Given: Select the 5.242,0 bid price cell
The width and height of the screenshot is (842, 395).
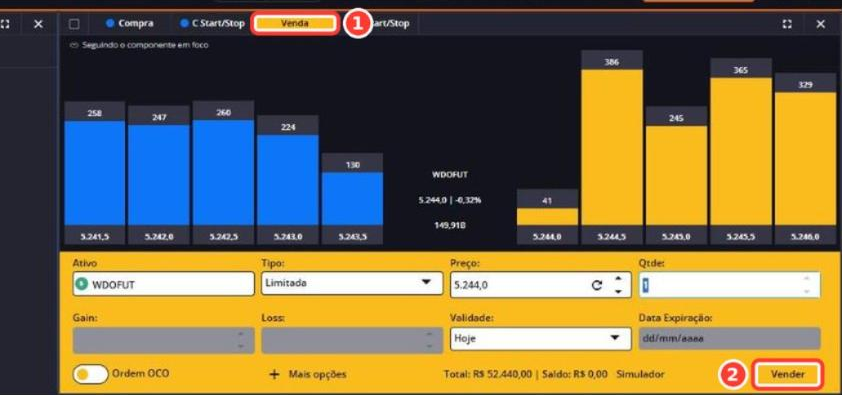Looking at the screenshot, I should point(159,236).
